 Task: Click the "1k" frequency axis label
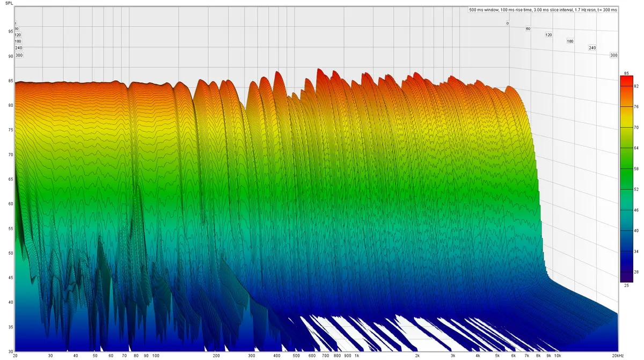pos(356,356)
